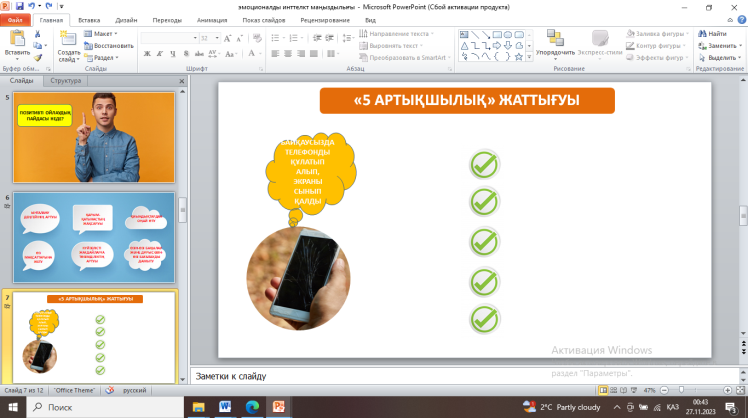
Task: Click the Undo arrow icon
Action: coord(33,6)
